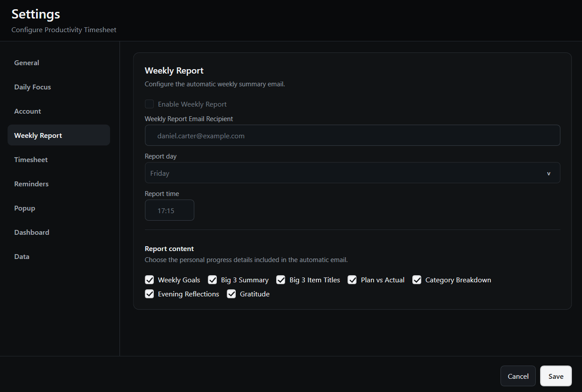Switch to Timesheet settings
Viewport: 582px width, 392px height.
59,159
